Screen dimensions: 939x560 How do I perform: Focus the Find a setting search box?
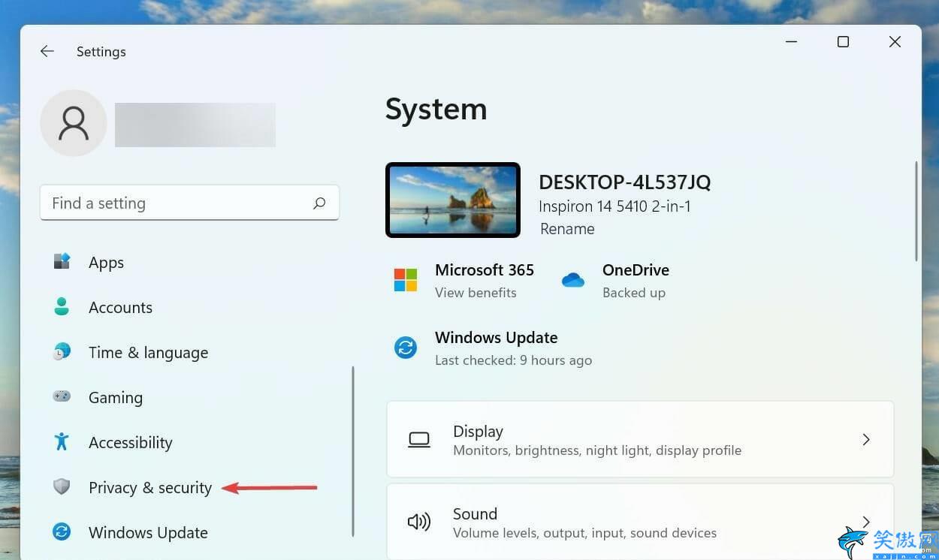click(x=189, y=203)
